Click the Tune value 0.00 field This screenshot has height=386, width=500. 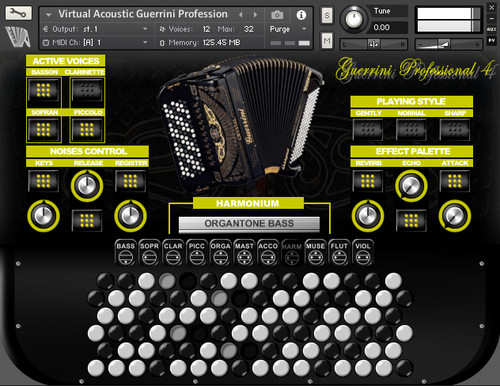(x=389, y=27)
